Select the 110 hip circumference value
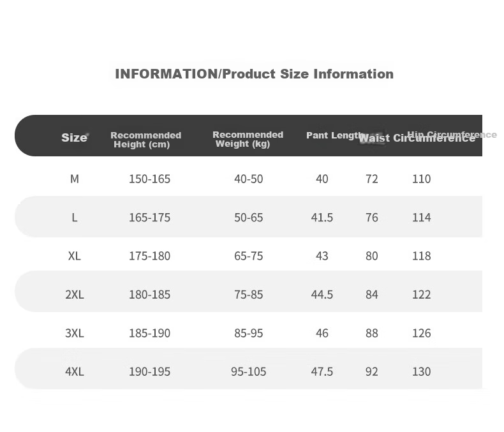 422,179
